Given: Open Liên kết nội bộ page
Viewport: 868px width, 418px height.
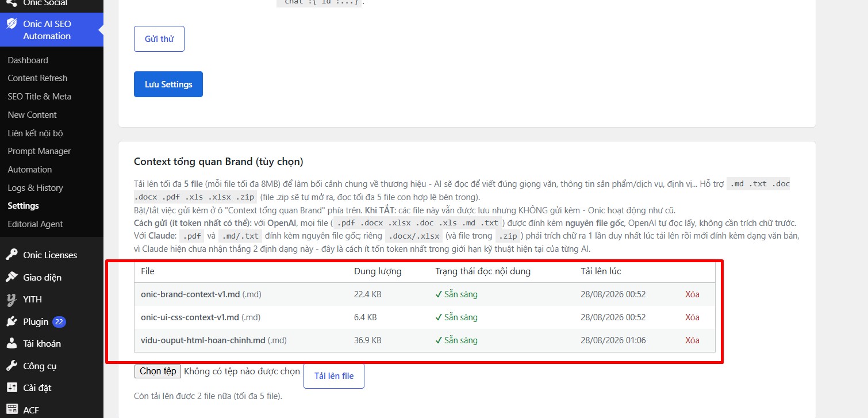Looking at the screenshot, I should tap(35, 133).
